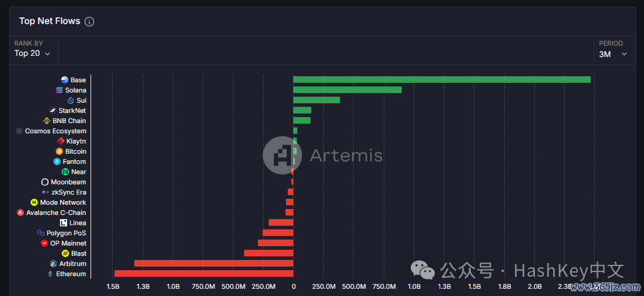Screen dimensions: 644x296
Task: Click the Ethereum logo icon
Action: [x=50, y=274]
